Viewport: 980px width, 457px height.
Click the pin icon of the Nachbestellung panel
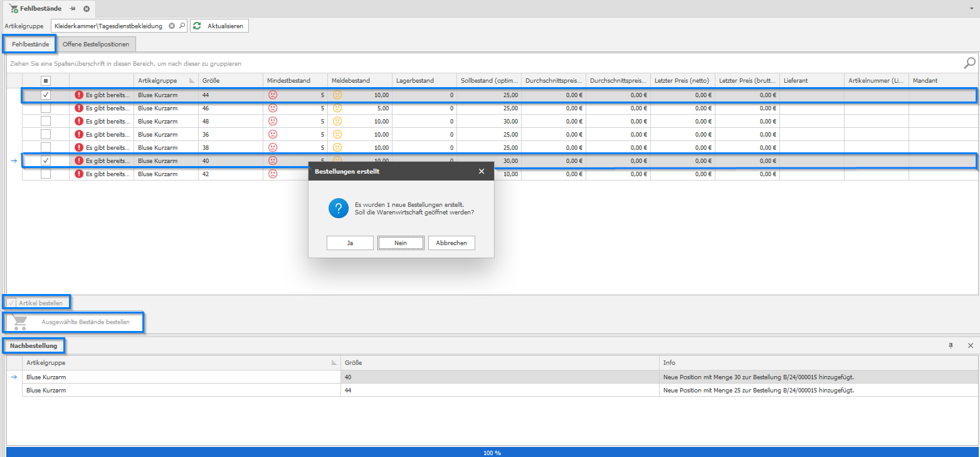(x=951, y=345)
